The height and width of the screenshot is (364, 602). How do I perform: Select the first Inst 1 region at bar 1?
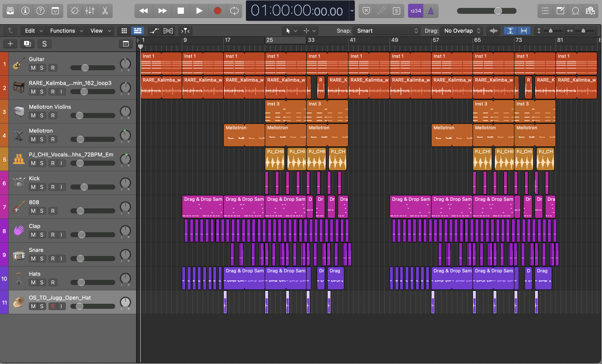pos(161,63)
